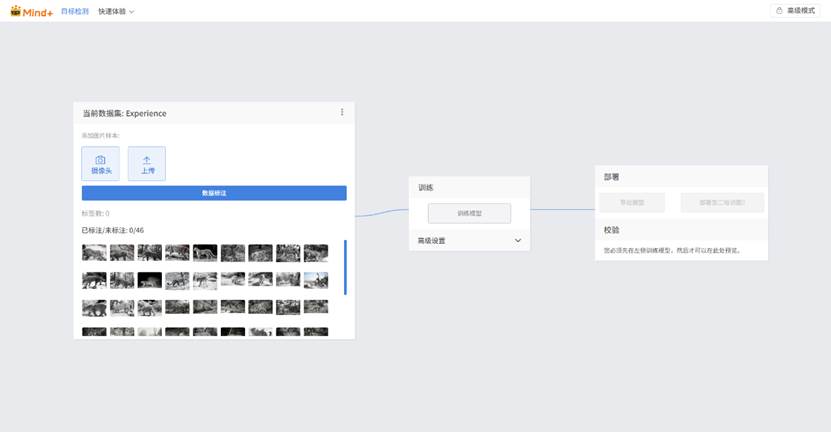Select the first thumbnail in the top row
Screen dimensions: 831x432
(x=94, y=253)
